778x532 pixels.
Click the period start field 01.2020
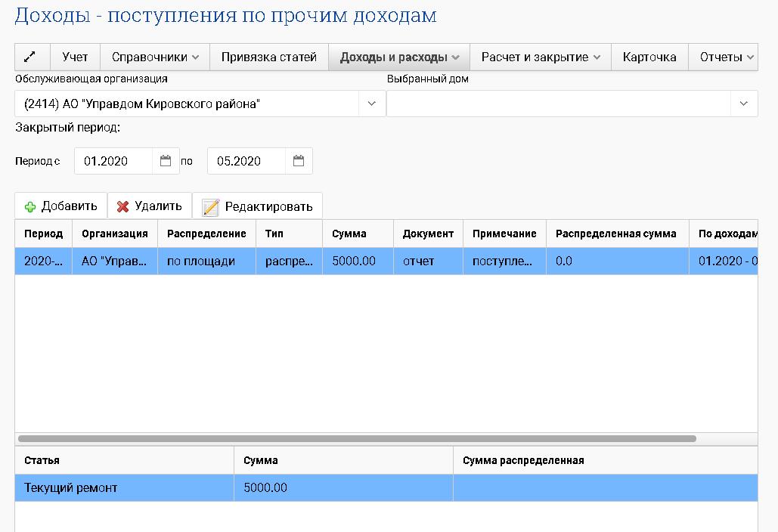pos(115,161)
